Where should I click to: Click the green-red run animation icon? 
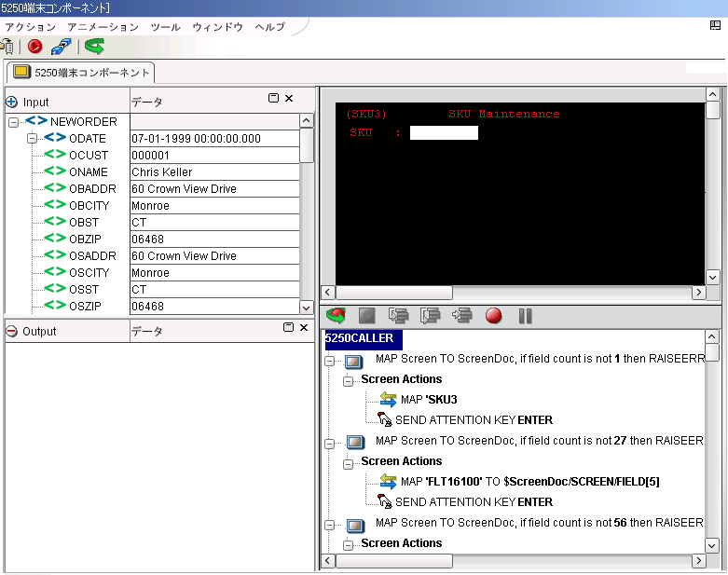pos(337,316)
